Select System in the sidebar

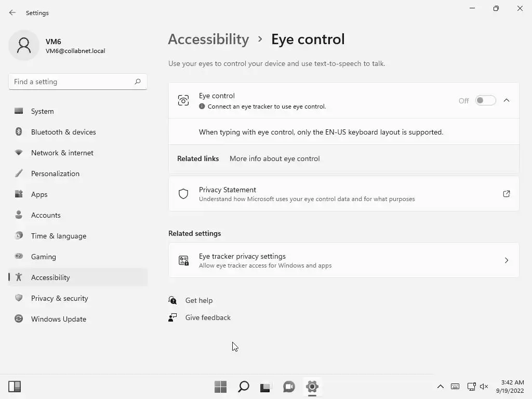42,111
